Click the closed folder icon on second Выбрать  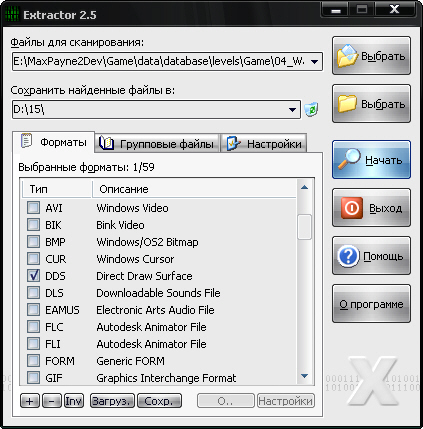347,103
